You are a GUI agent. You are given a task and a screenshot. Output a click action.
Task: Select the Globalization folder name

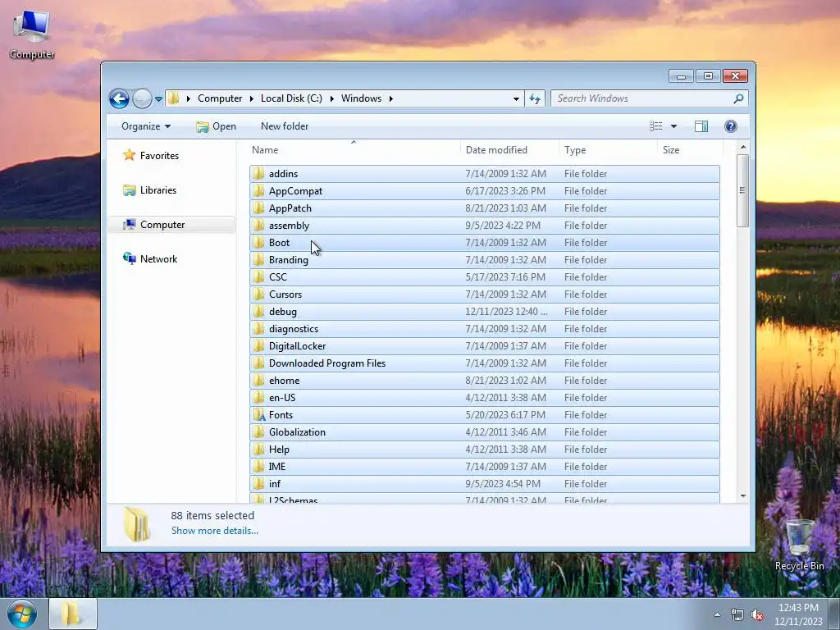(297, 432)
